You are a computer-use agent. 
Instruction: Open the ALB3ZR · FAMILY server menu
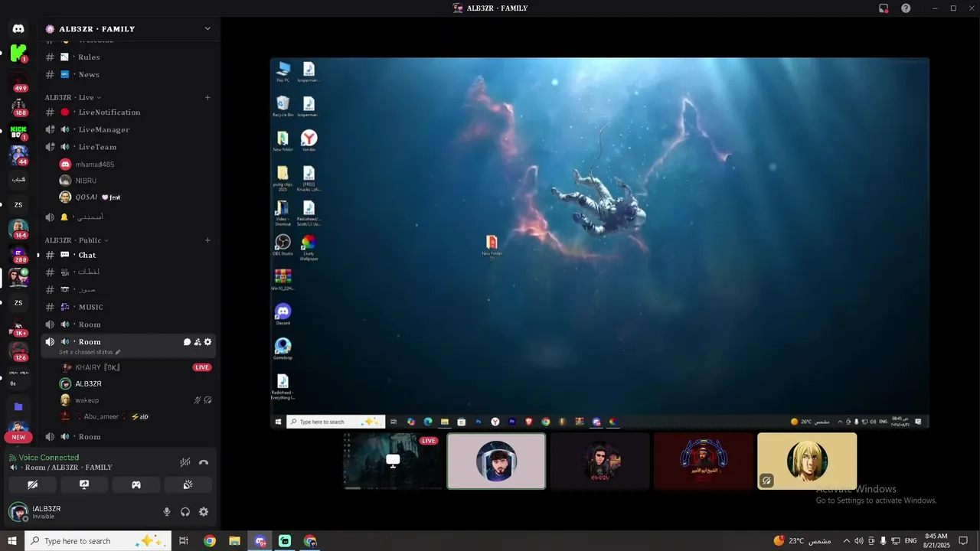tap(129, 28)
